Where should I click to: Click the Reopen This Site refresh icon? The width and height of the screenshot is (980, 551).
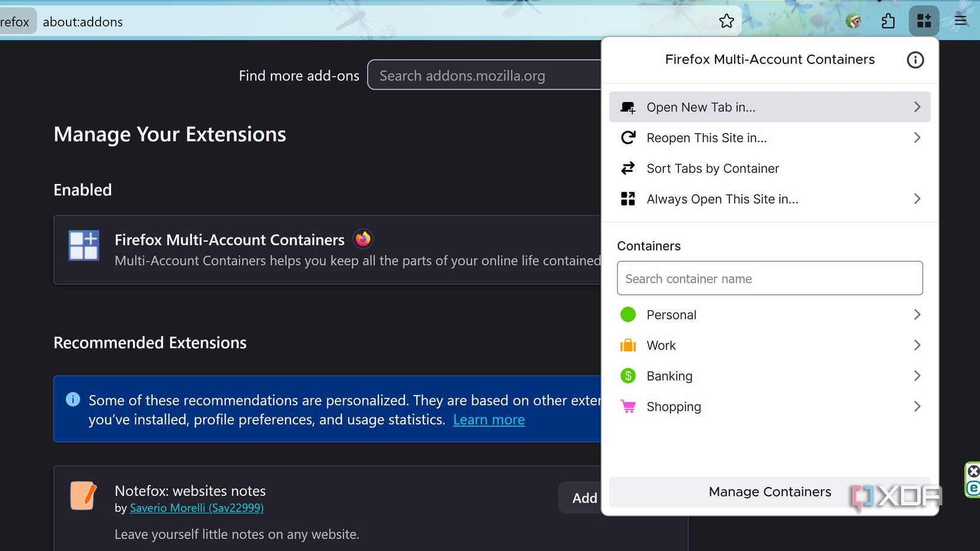(x=628, y=137)
